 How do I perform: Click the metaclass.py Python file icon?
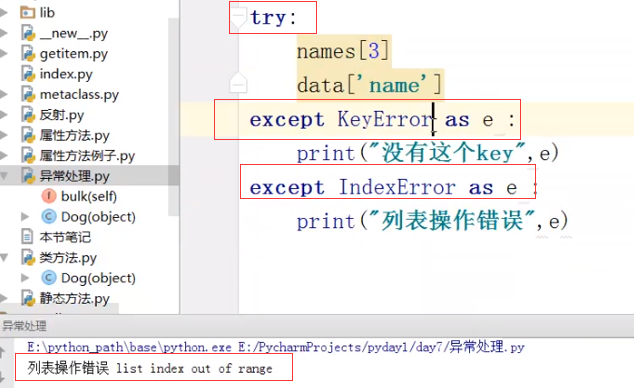tap(28, 94)
